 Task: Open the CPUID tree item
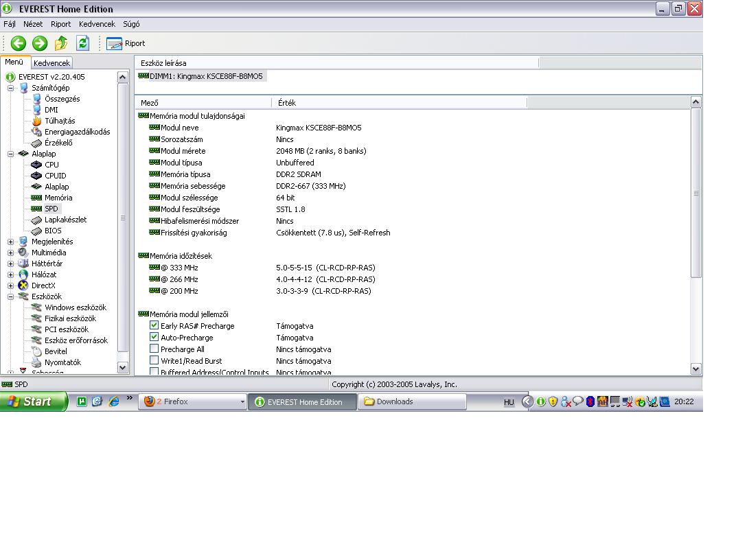click(x=55, y=176)
